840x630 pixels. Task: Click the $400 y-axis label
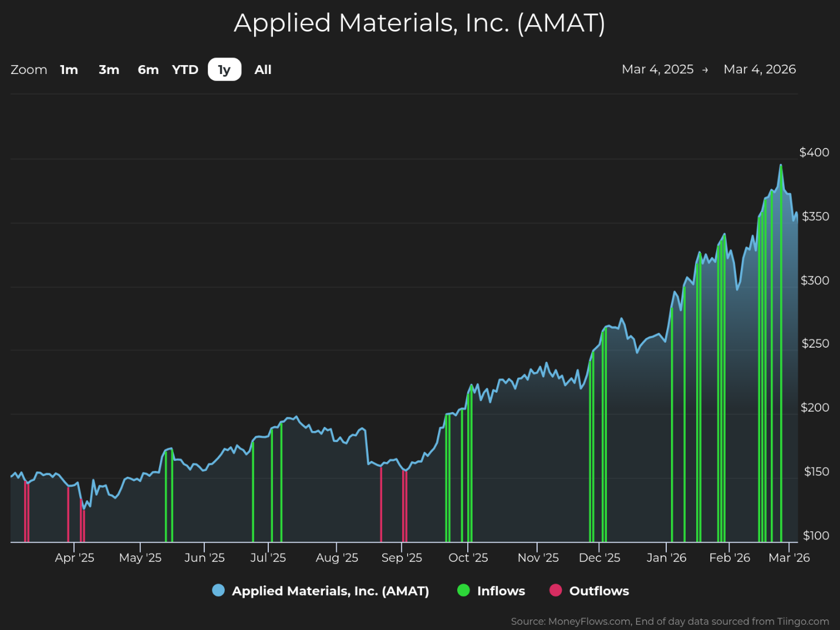pos(814,153)
